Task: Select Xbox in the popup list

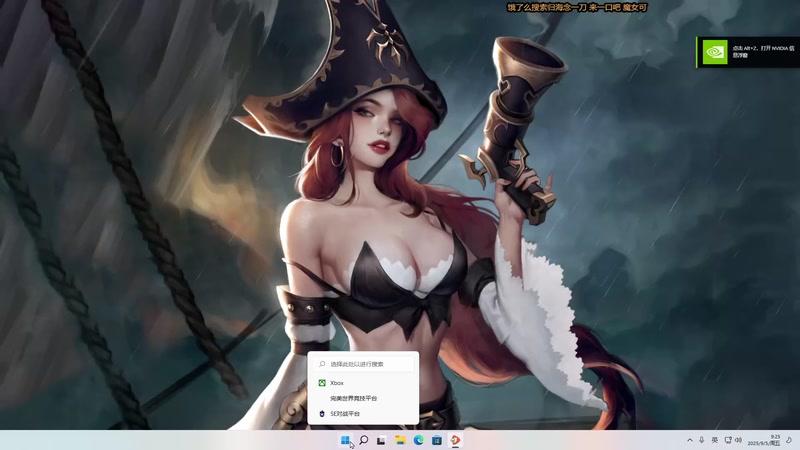Action: pyautogui.click(x=363, y=383)
